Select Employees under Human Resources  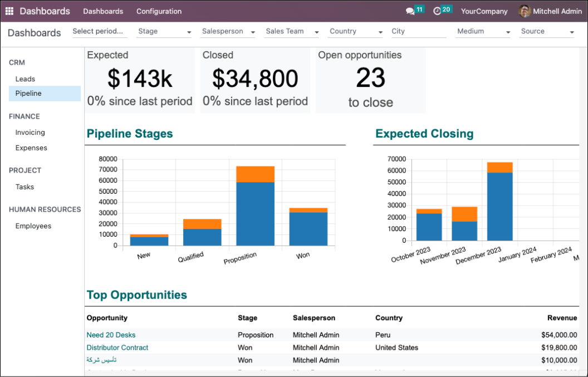pos(33,226)
